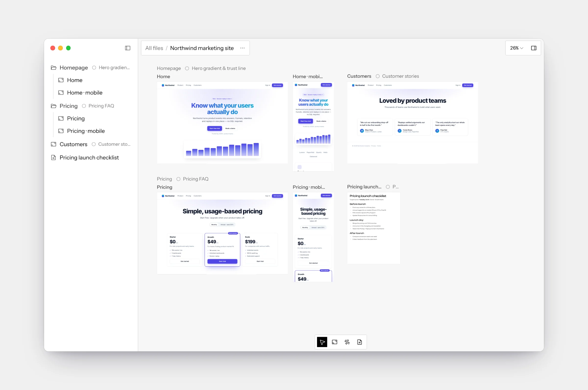Toggle the left sidebar panel icon
The height and width of the screenshot is (390, 588).
(x=128, y=48)
